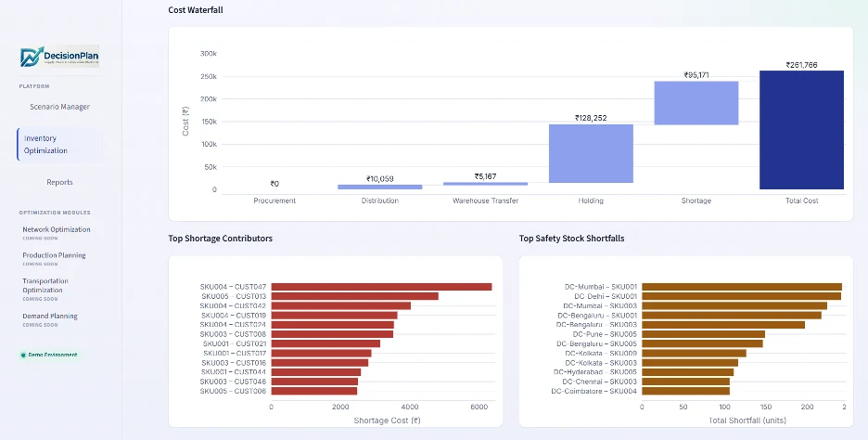This screenshot has height=440, width=868.
Task: Click the DC-Coimbatore – SKU004 bar
Action: pos(686,391)
